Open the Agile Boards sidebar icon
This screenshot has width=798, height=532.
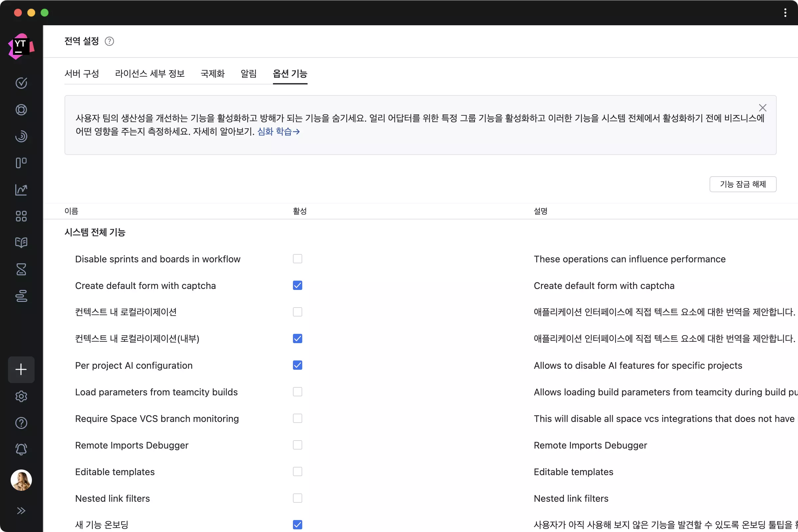click(x=21, y=163)
